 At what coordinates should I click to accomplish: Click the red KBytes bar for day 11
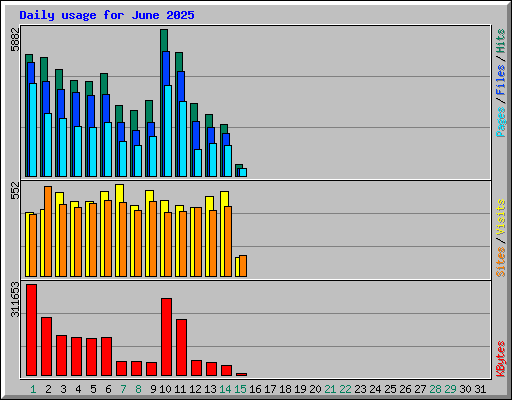pos(182,348)
